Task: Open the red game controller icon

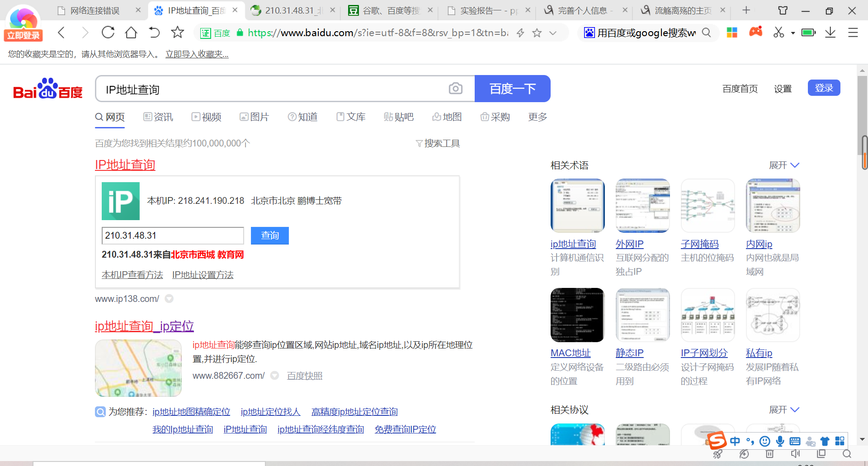Action: [756, 32]
